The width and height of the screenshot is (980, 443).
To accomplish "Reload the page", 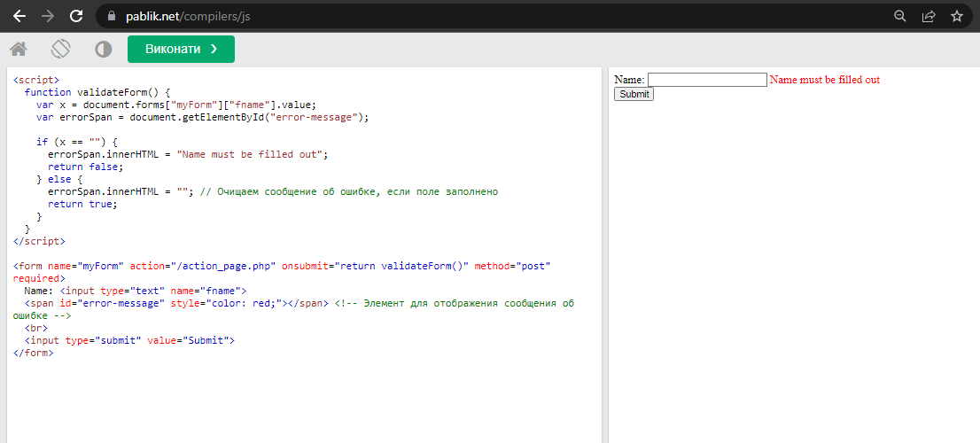I will point(76,16).
